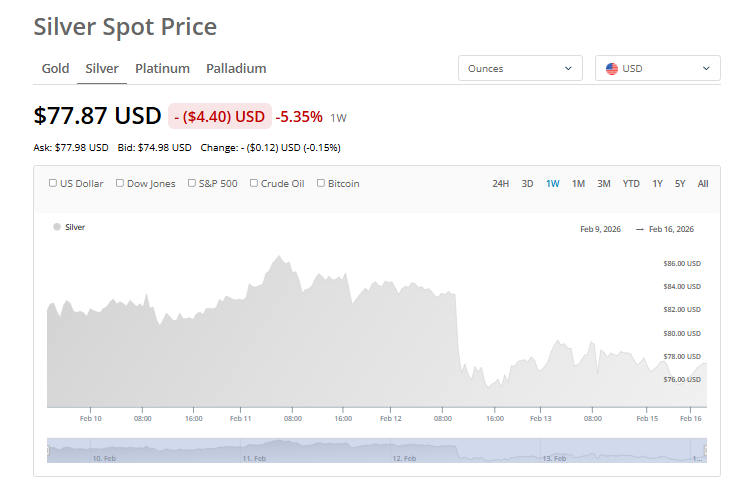Select the Palladium tab

click(236, 69)
